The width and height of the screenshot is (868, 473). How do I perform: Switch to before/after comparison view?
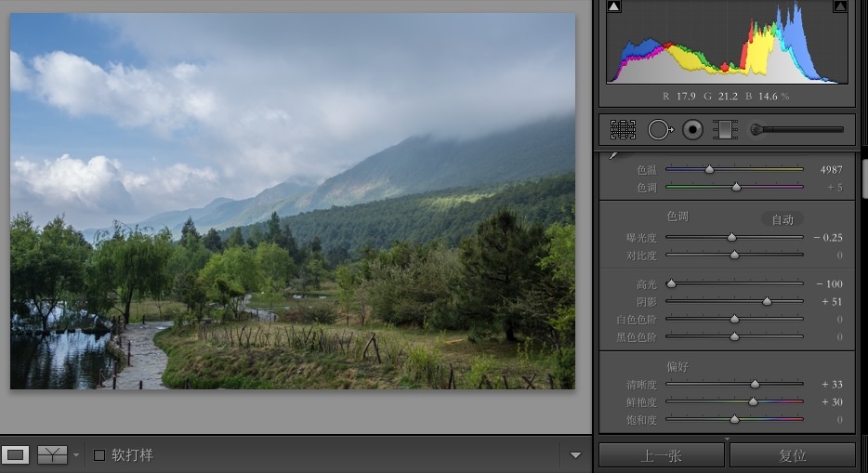52,455
